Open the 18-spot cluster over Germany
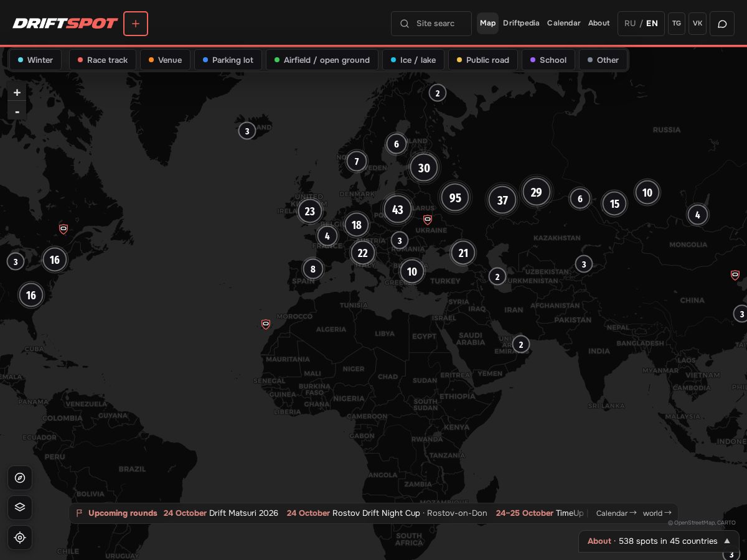Image resolution: width=747 pixels, height=560 pixels. pyautogui.click(x=357, y=225)
